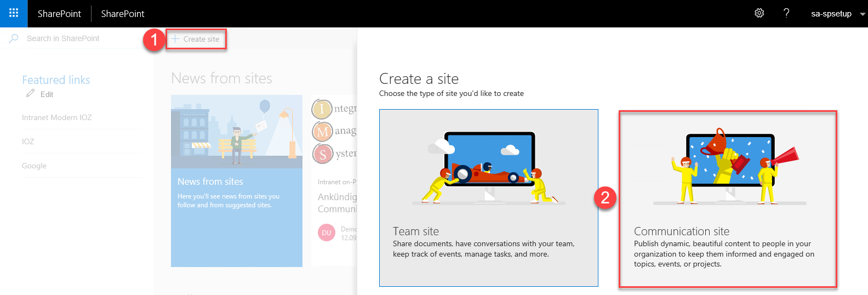Click the second SharePoint title in header

tap(123, 14)
